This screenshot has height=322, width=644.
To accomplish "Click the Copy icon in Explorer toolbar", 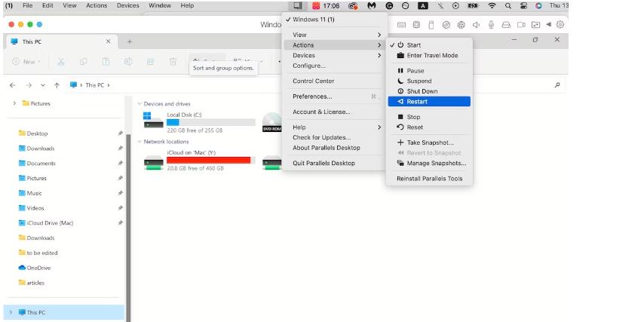I will [84, 62].
